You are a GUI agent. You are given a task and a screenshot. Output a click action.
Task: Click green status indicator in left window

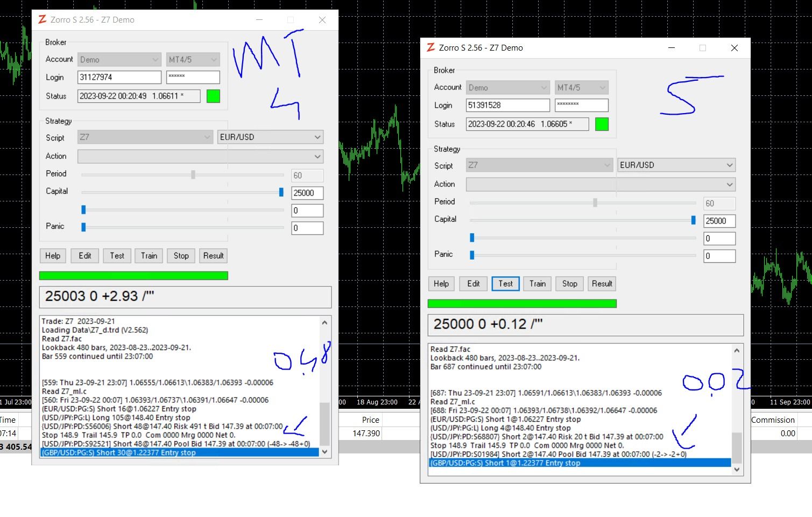pyautogui.click(x=213, y=96)
